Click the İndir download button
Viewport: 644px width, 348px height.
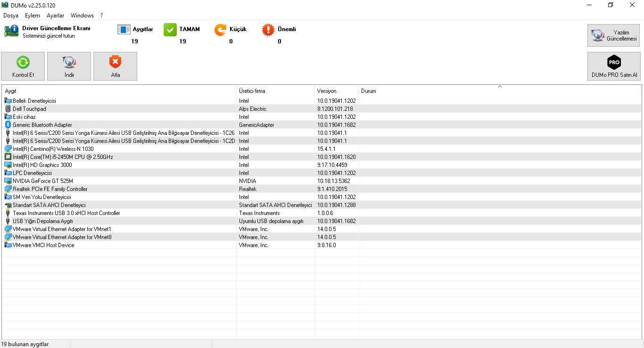pos(69,66)
